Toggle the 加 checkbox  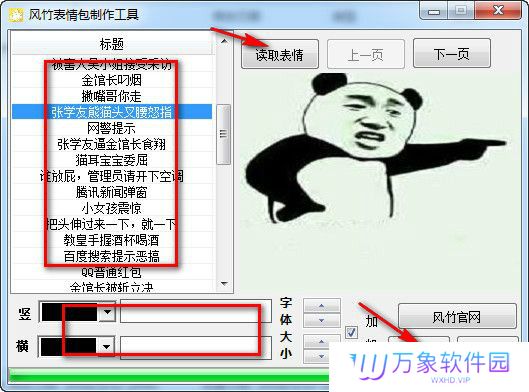(x=351, y=332)
